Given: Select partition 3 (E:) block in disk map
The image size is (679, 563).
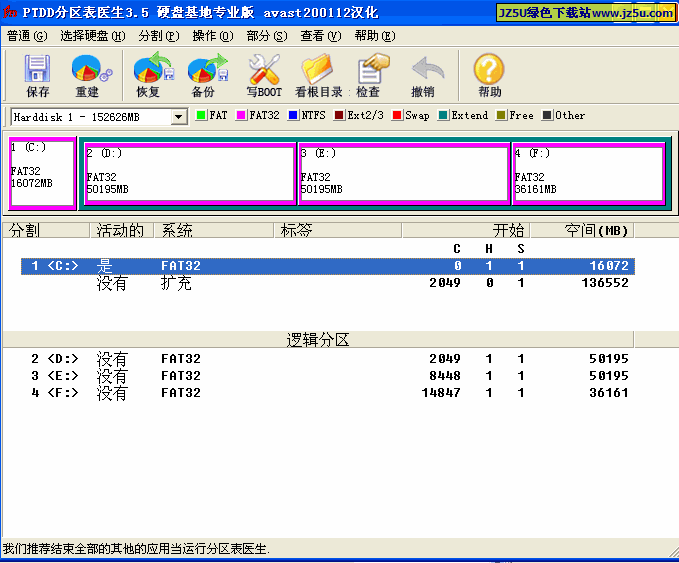Looking at the screenshot, I should point(404,174).
